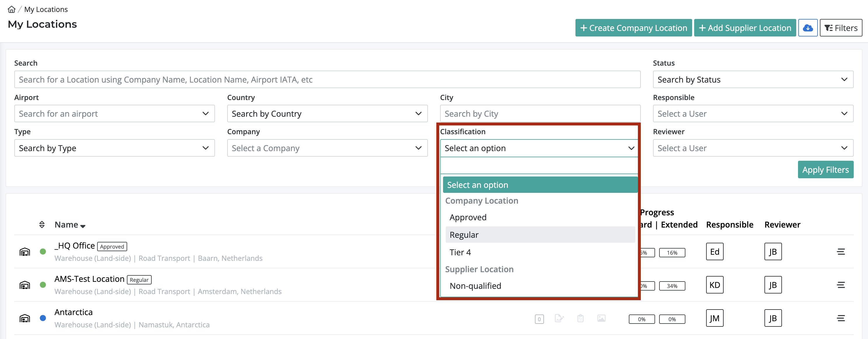The image size is (868, 339).
Task: Collapse the Classification dropdown
Action: (539, 148)
